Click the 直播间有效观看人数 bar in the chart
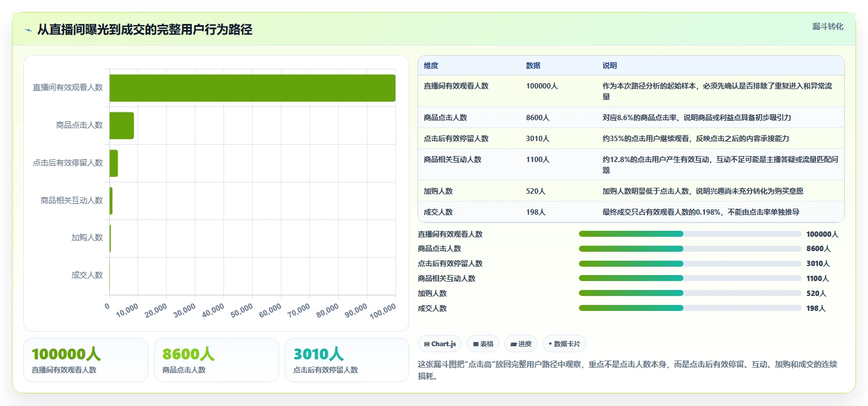The height and width of the screenshot is (406, 868). (x=252, y=88)
